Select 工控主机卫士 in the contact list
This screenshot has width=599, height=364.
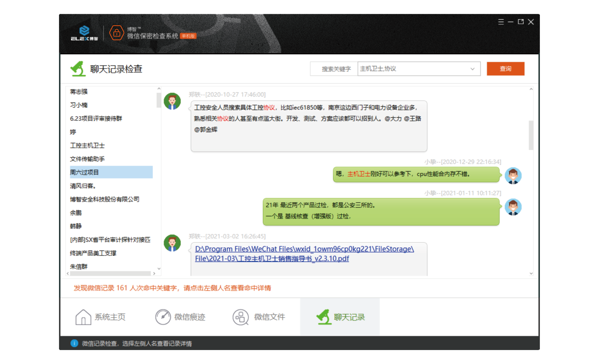click(87, 145)
